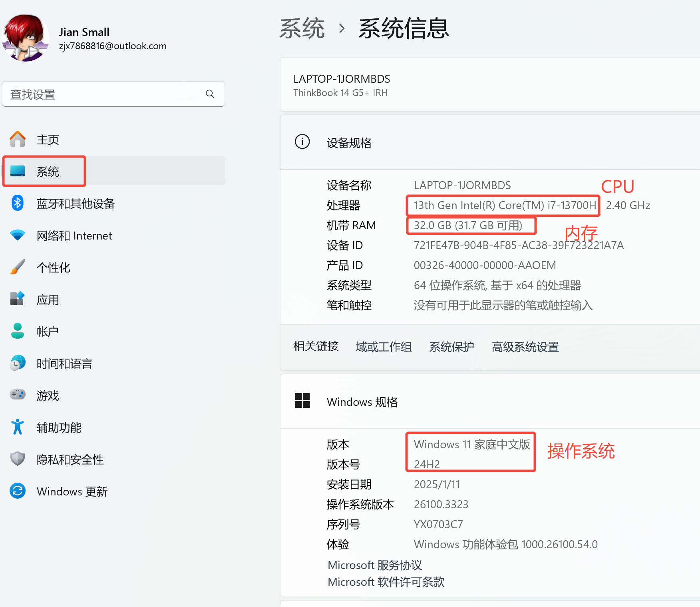Collapse the 设备规格 section header

(490, 142)
